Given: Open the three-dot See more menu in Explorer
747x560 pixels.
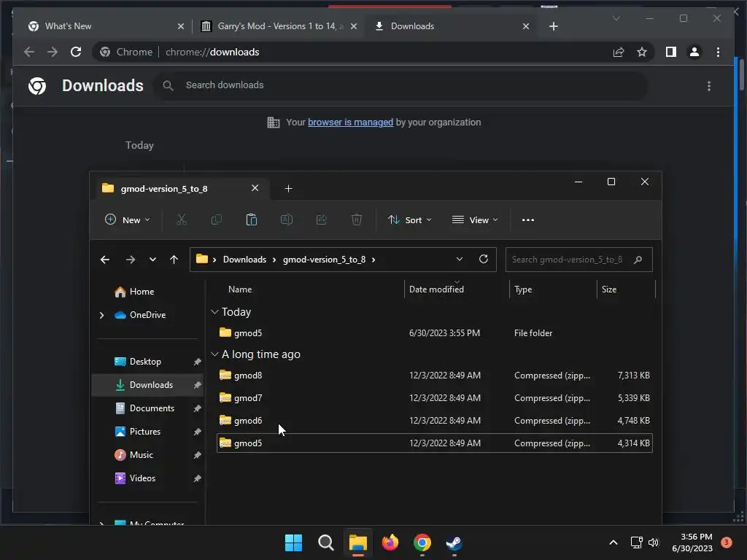Looking at the screenshot, I should click(528, 220).
